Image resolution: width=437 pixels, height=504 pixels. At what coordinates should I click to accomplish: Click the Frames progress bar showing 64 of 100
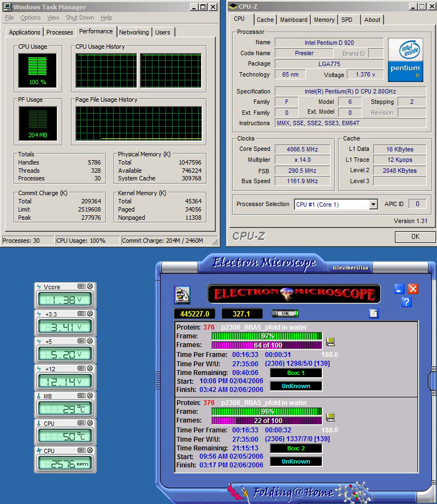pyautogui.click(x=267, y=345)
